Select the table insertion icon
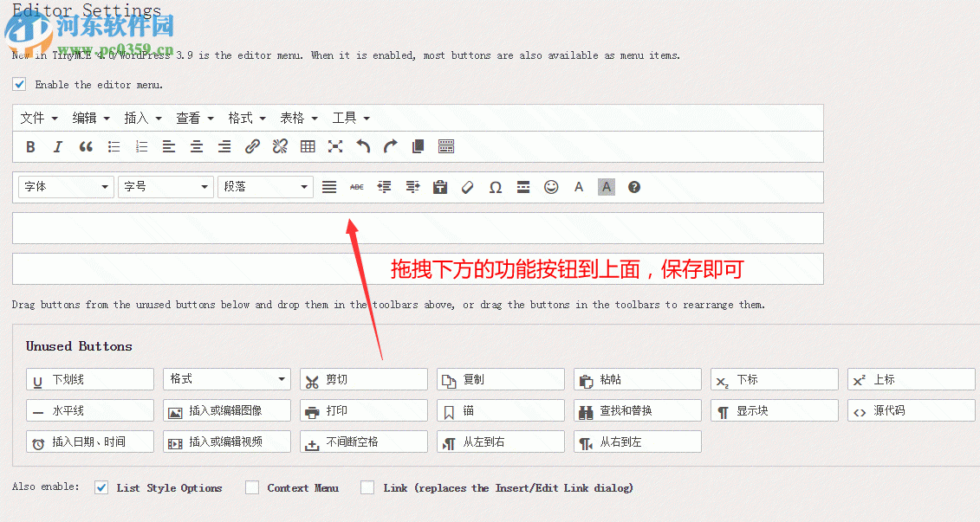This screenshot has height=522, width=980. coord(308,146)
